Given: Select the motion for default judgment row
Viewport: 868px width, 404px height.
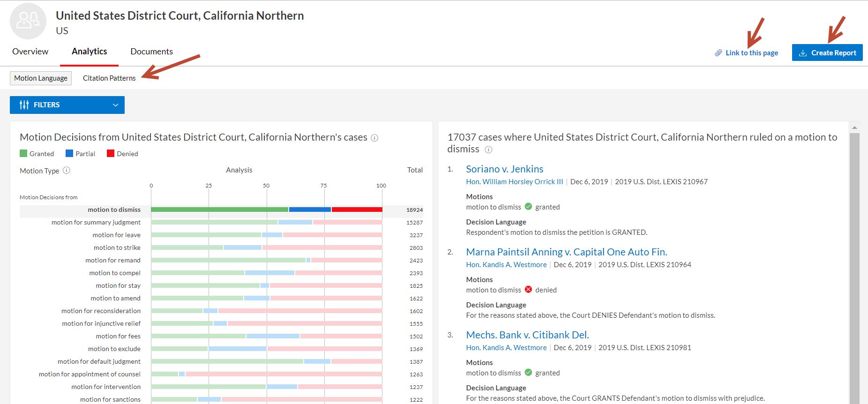Looking at the screenshot, I should coord(221,362).
